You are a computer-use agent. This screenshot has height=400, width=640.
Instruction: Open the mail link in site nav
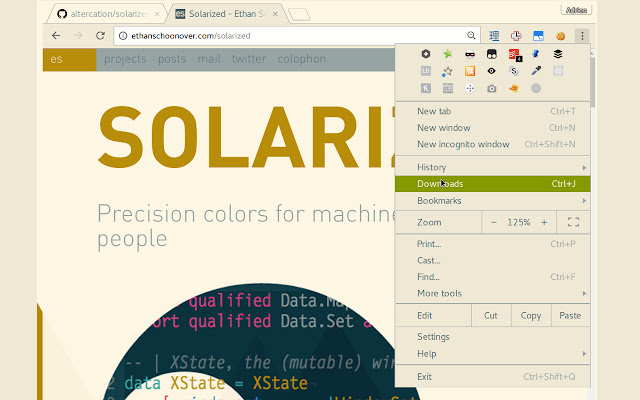(209, 59)
